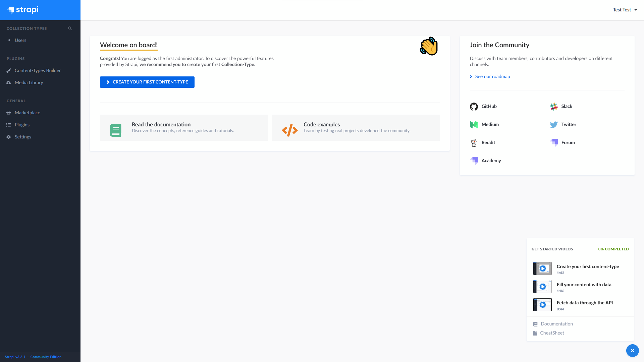Open the Slack community link
This screenshot has width=644, height=362.
pyautogui.click(x=567, y=106)
